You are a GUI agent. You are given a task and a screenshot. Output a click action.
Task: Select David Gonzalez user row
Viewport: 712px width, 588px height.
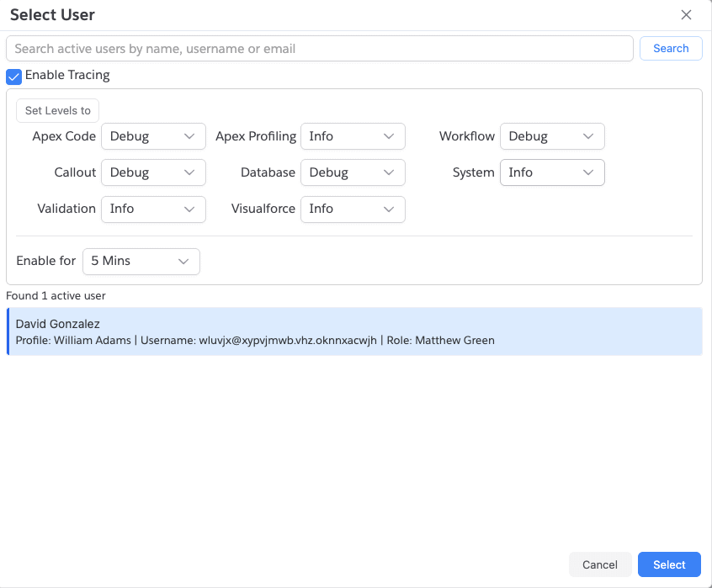click(353, 331)
